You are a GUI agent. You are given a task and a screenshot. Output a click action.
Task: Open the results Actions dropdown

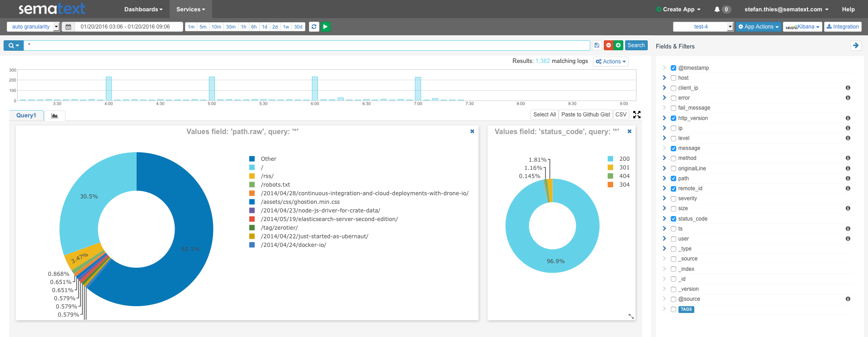pyautogui.click(x=611, y=62)
